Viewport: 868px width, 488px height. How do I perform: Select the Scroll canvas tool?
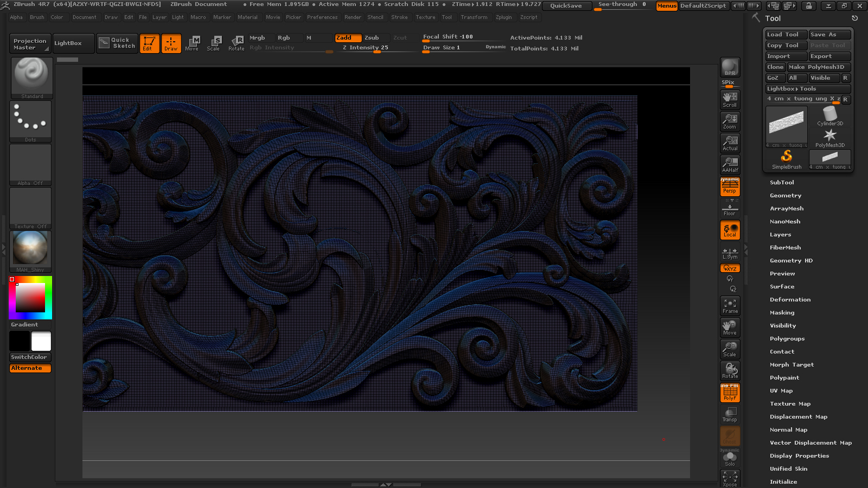730,99
